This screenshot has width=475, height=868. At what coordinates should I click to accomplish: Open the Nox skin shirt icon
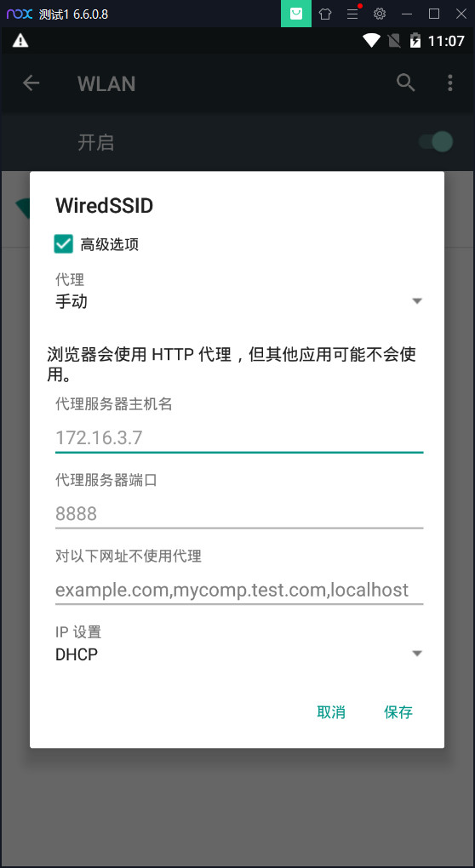(x=325, y=14)
